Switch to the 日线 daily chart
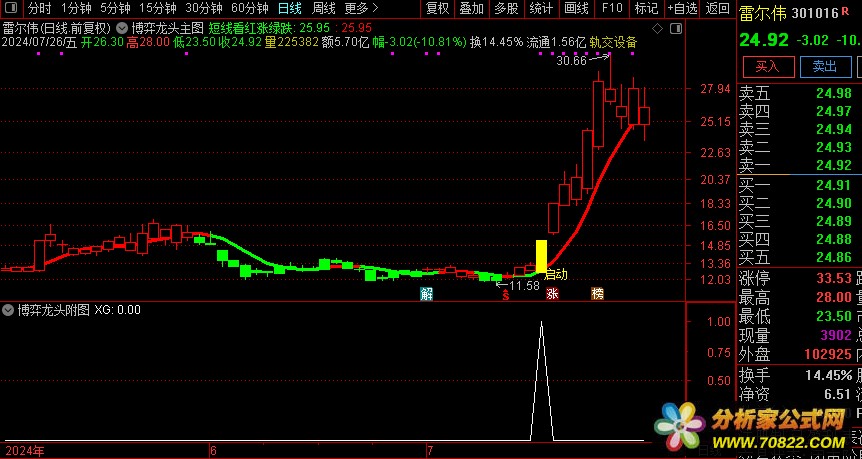This screenshot has width=862, height=459. (x=290, y=8)
